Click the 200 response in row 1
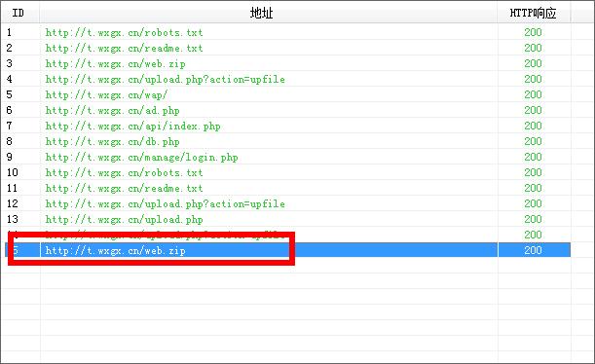The height and width of the screenshot is (364, 595). coord(533,32)
